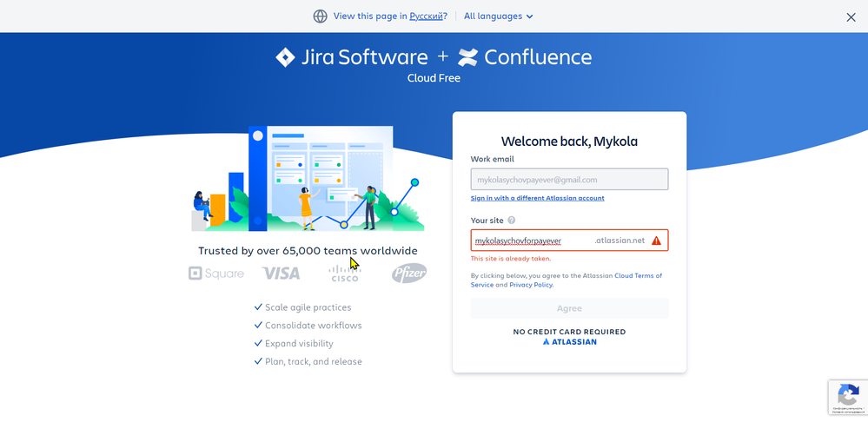Open the Cloud Terms of Service link
The height and width of the screenshot is (422, 868).
click(x=567, y=280)
